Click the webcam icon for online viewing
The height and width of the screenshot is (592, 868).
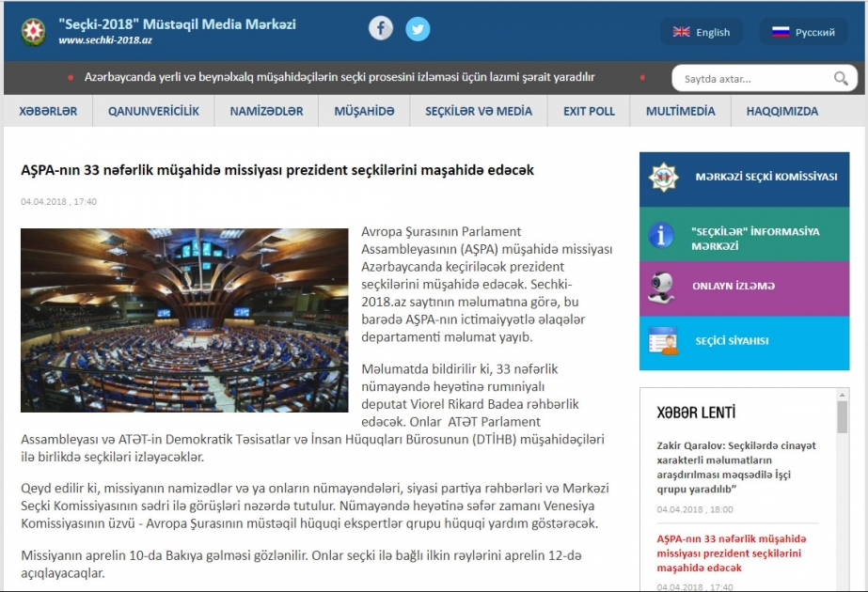[661, 288]
